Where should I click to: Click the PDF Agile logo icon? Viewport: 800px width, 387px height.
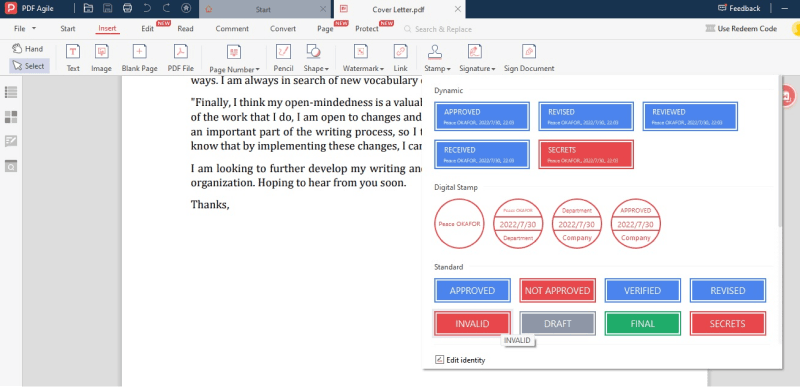click(x=11, y=8)
